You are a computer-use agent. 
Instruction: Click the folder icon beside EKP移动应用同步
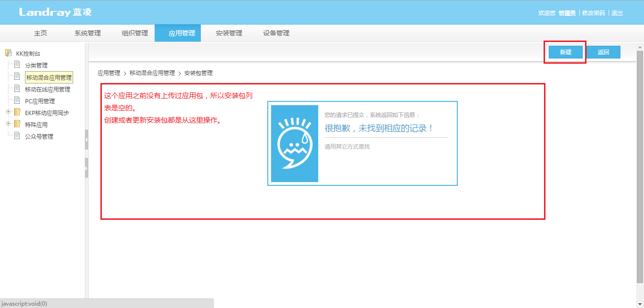tap(17, 112)
